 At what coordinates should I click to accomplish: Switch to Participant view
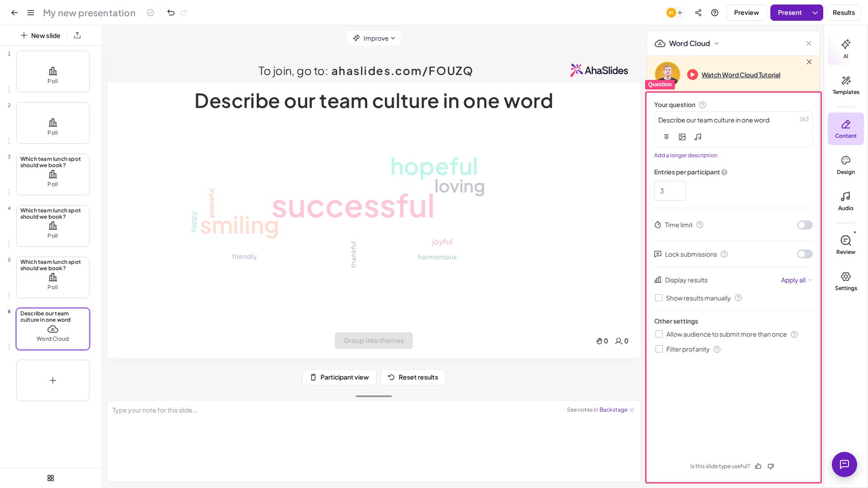click(x=339, y=377)
